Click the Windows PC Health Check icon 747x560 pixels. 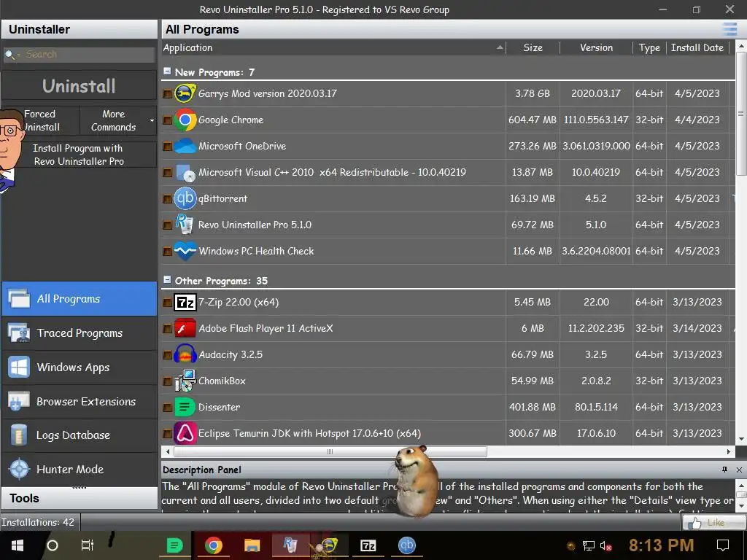coord(185,251)
